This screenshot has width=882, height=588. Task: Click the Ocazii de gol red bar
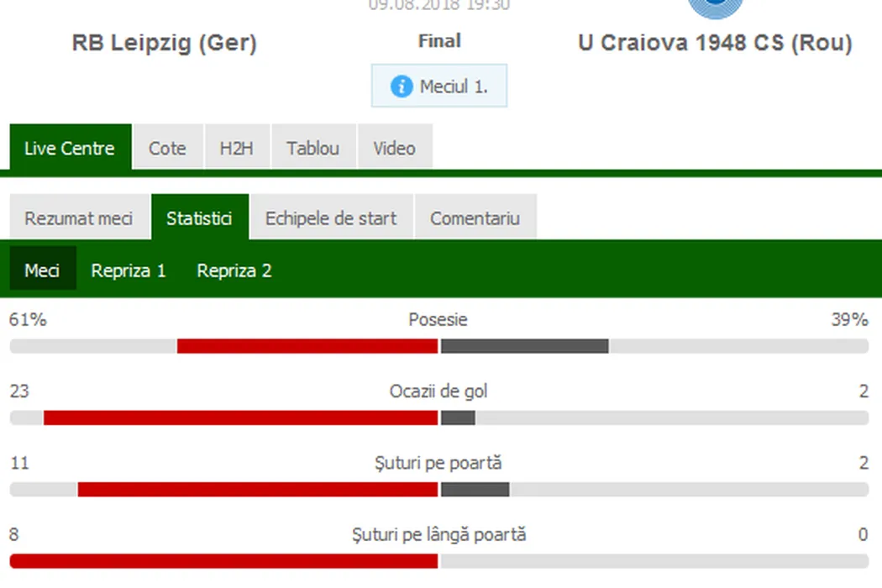[241, 417]
